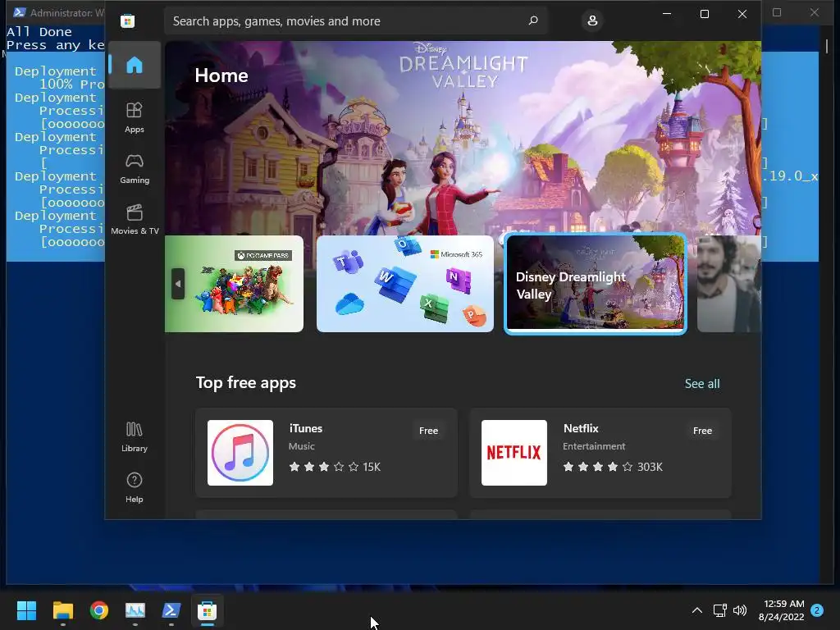840x630 pixels.
Task: Click the All Done text in PowerShell
Action: 39,32
